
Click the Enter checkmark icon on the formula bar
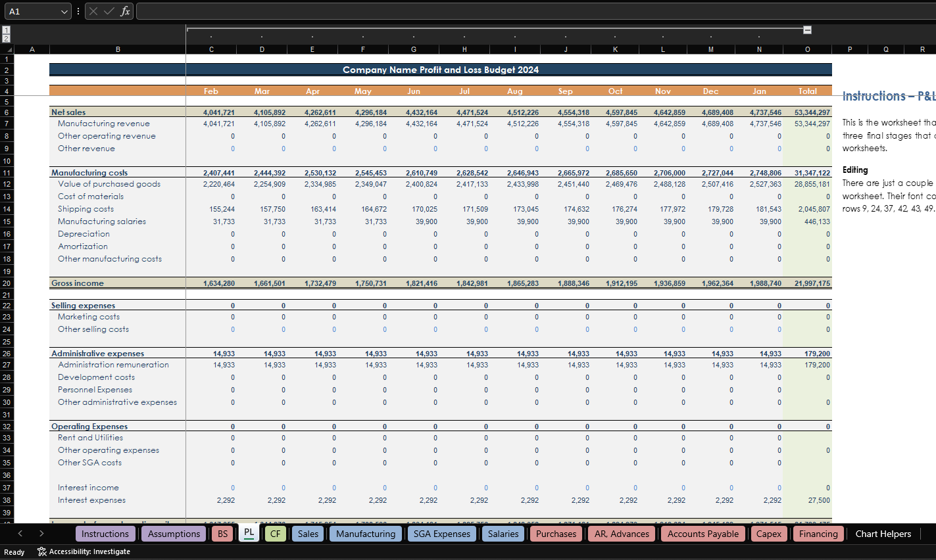pyautogui.click(x=109, y=11)
